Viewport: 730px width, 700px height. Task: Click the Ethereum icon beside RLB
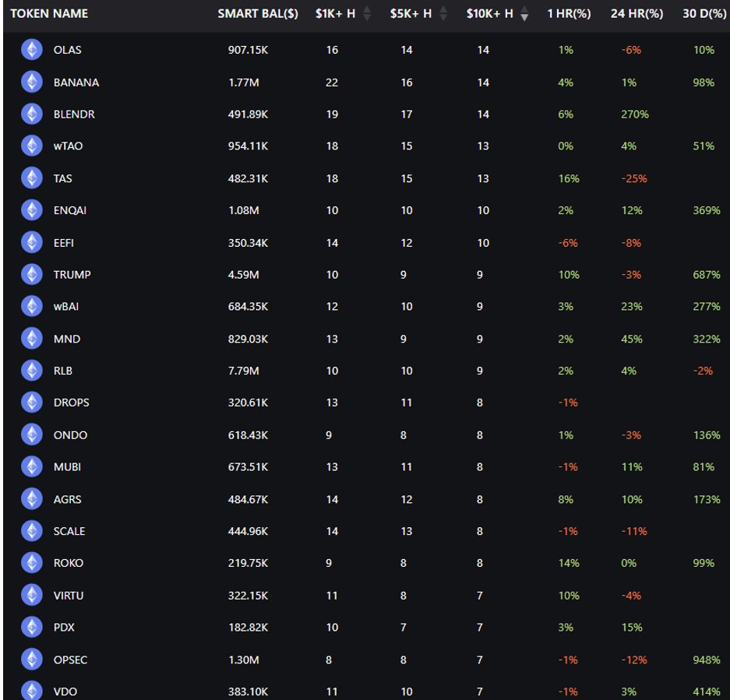pyautogui.click(x=32, y=371)
